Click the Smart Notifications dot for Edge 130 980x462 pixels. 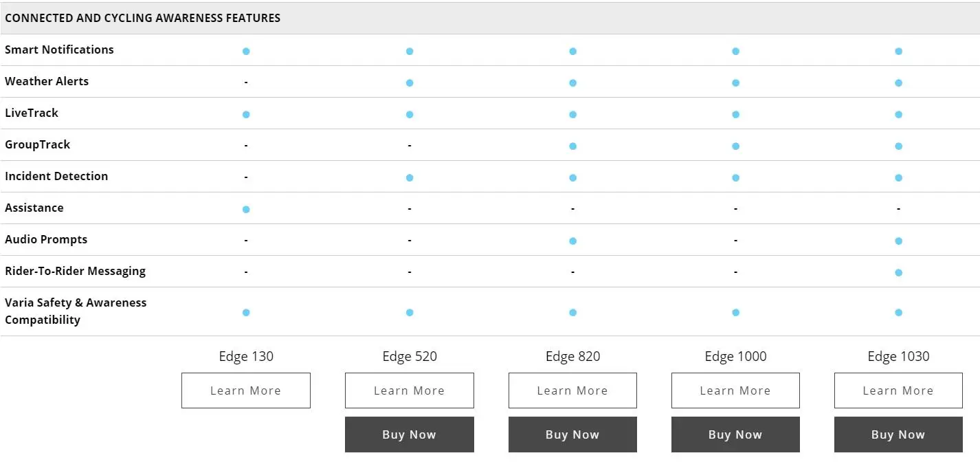[x=246, y=52]
